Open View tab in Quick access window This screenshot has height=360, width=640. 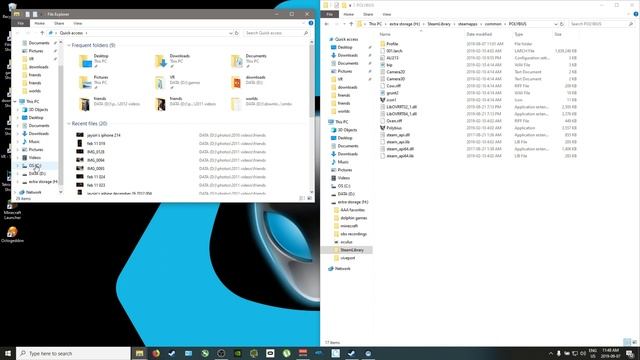[x=78, y=23]
